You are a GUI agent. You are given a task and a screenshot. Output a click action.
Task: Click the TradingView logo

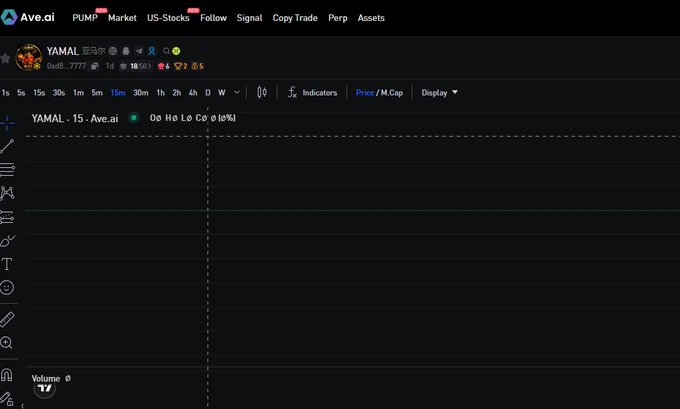pyautogui.click(x=45, y=388)
